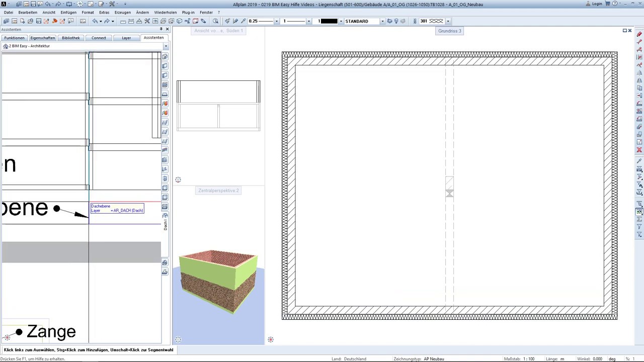Image resolution: width=644 pixels, height=362 pixels.
Task: Click the eyedropper tool in right toolbar
Action: [x=639, y=161]
